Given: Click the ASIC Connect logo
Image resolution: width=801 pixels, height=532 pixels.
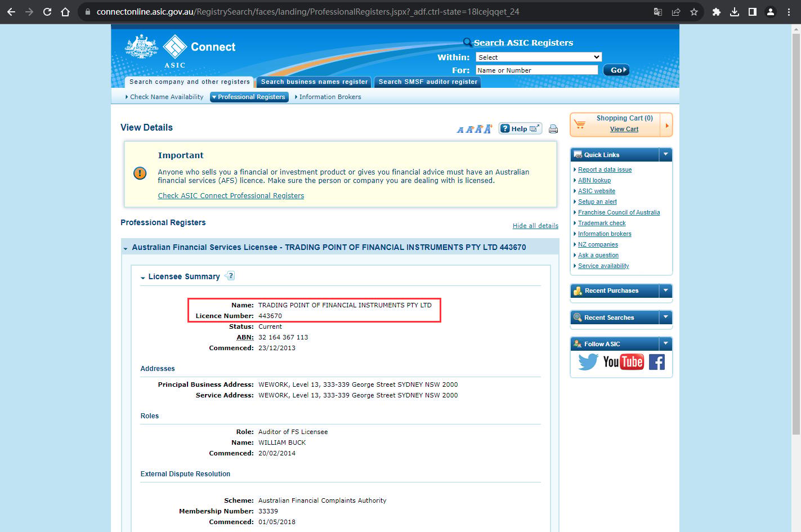Looking at the screenshot, I should 180,51.
